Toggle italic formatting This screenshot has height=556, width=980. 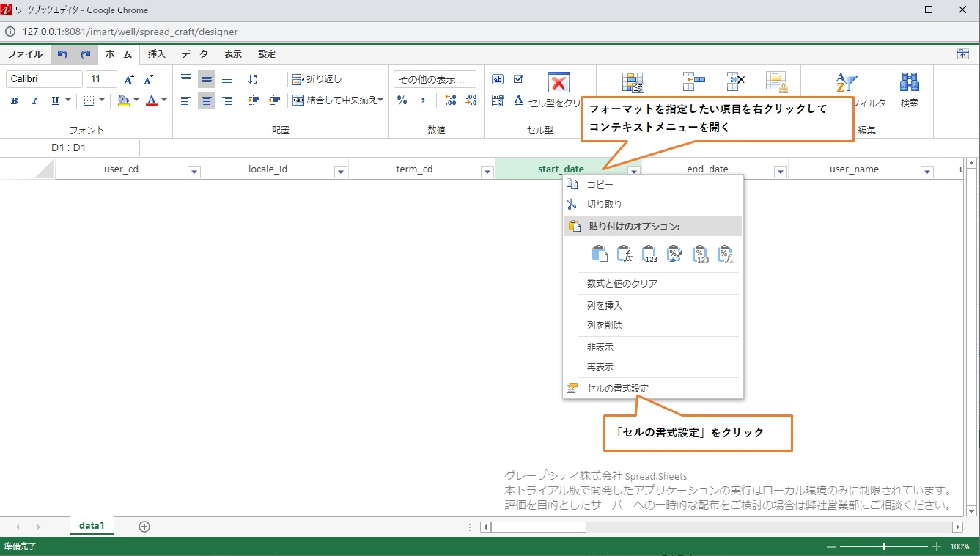[34, 101]
